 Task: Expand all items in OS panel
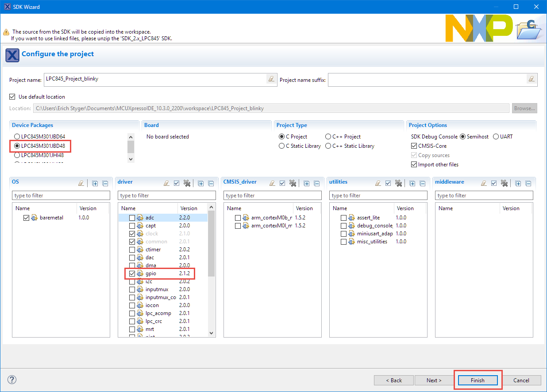coord(95,183)
